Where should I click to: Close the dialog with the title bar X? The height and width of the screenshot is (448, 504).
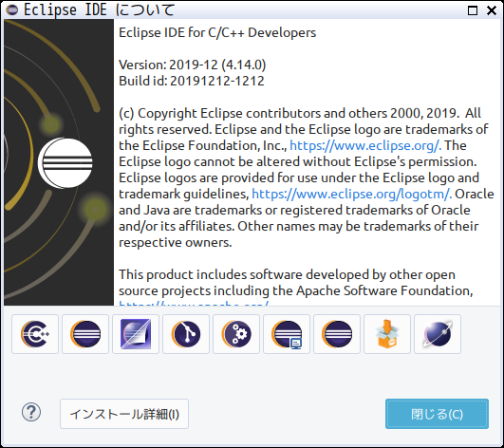492,10
